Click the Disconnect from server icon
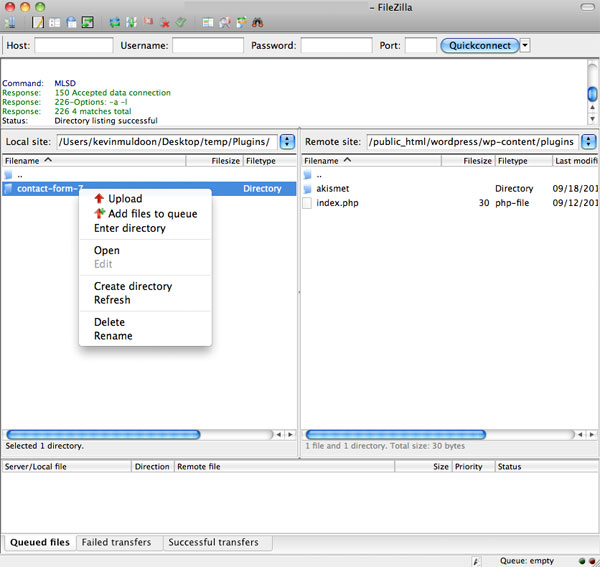600x567 pixels. point(164,21)
